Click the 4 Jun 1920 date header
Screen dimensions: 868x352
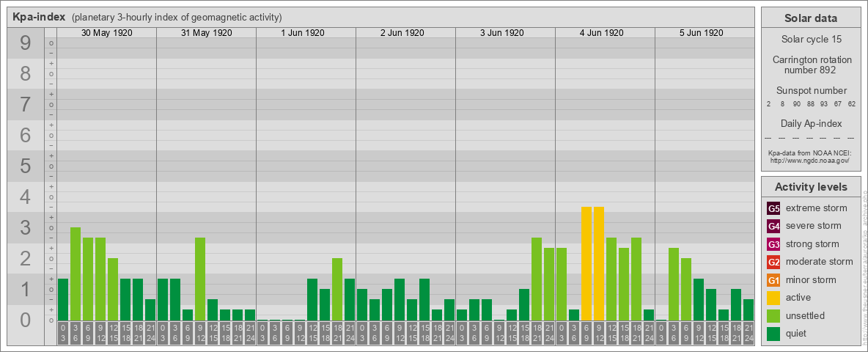(602, 33)
